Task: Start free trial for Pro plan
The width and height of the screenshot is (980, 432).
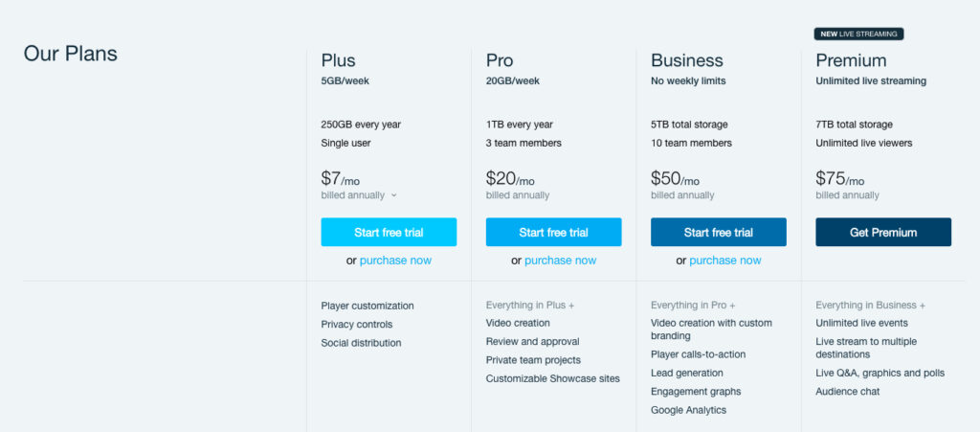Action: coord(554,232)
